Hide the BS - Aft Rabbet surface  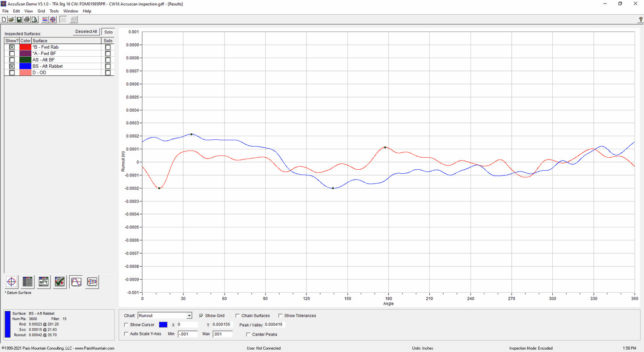12,66
